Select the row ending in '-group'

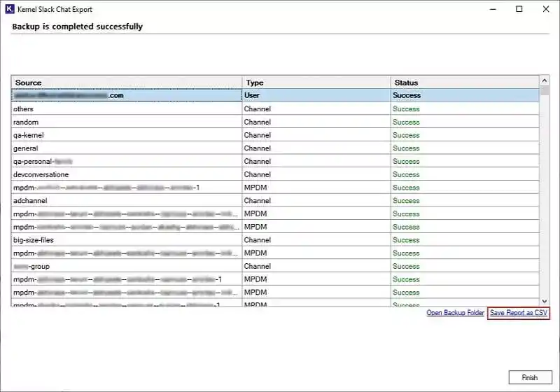coord(275,266)
